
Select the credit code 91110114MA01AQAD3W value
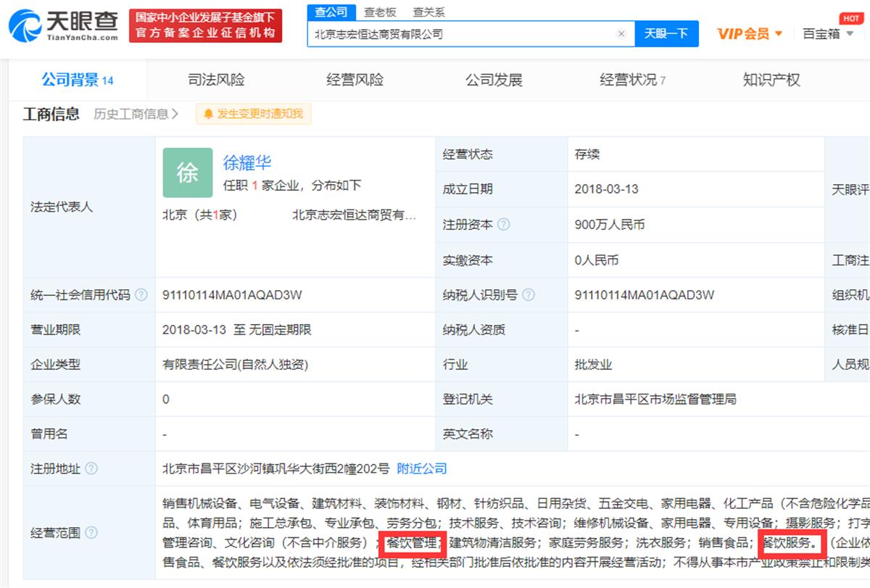(x=233, y=295)
